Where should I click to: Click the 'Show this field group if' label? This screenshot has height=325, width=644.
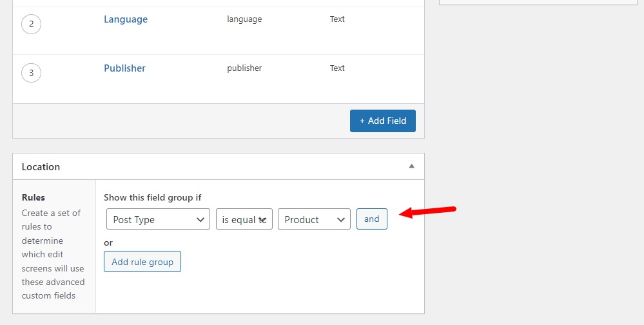click(x=157, y=197)
